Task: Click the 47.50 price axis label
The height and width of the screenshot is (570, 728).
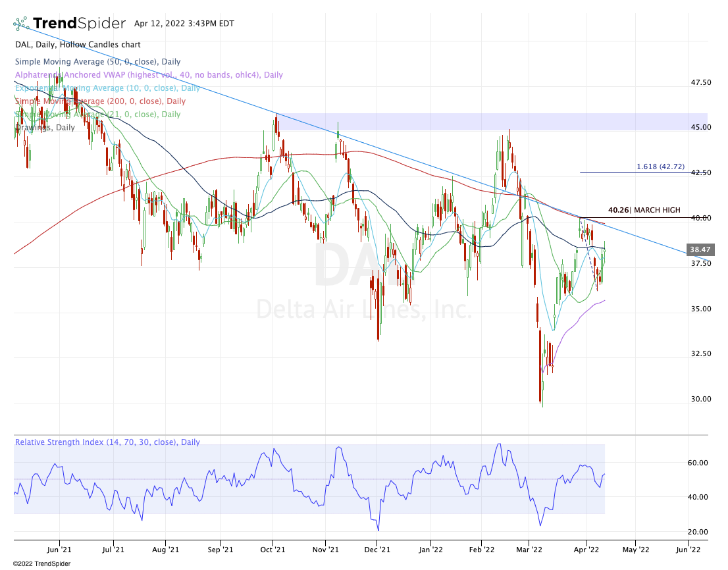Action: click(701, 83)
